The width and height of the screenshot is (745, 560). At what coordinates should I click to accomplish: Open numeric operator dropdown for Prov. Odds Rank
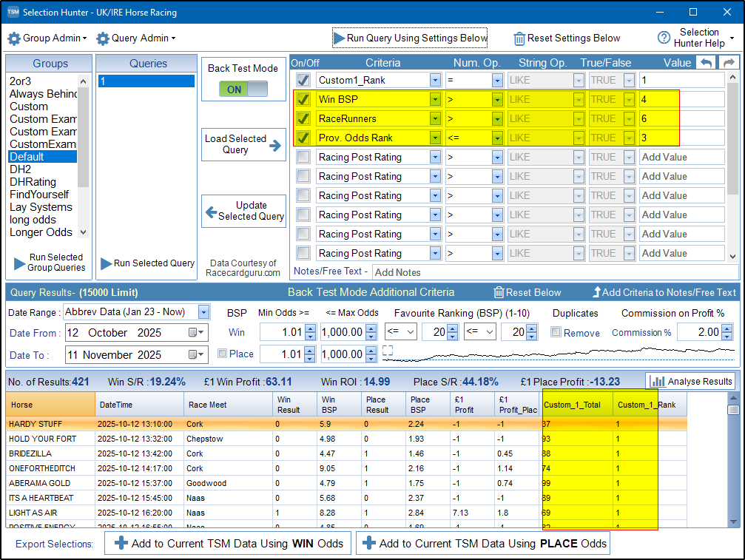point(497,138)
